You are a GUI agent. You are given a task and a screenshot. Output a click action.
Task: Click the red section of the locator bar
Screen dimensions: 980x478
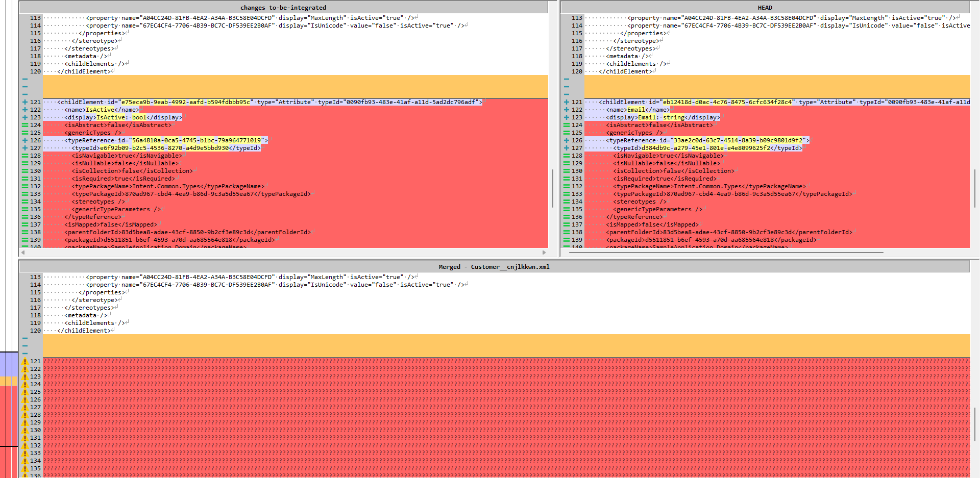point(9,432)
